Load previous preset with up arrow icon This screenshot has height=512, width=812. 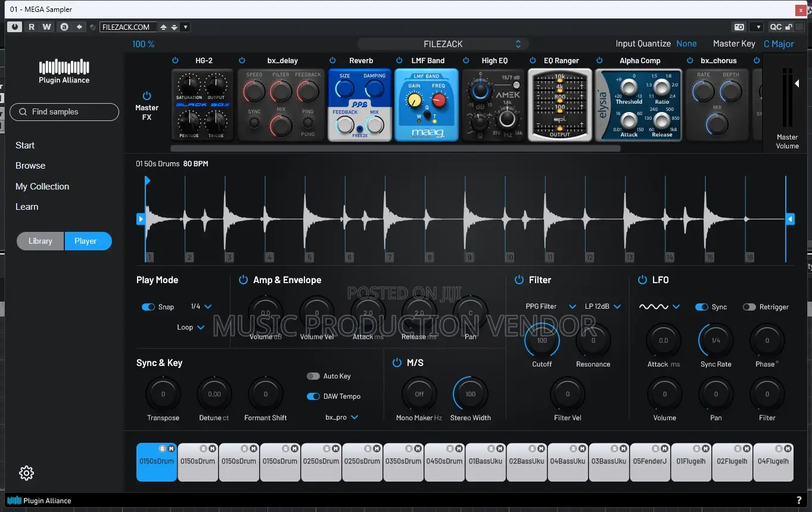pyautogui.click(x=163, y=27)
